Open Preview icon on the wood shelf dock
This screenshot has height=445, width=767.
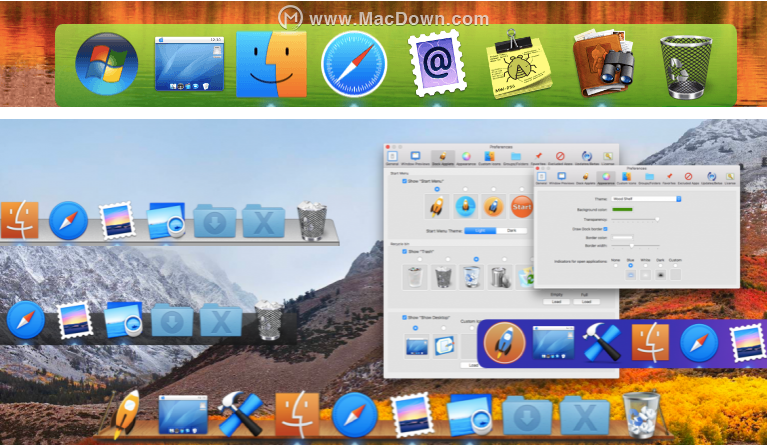tap(470, 414)
